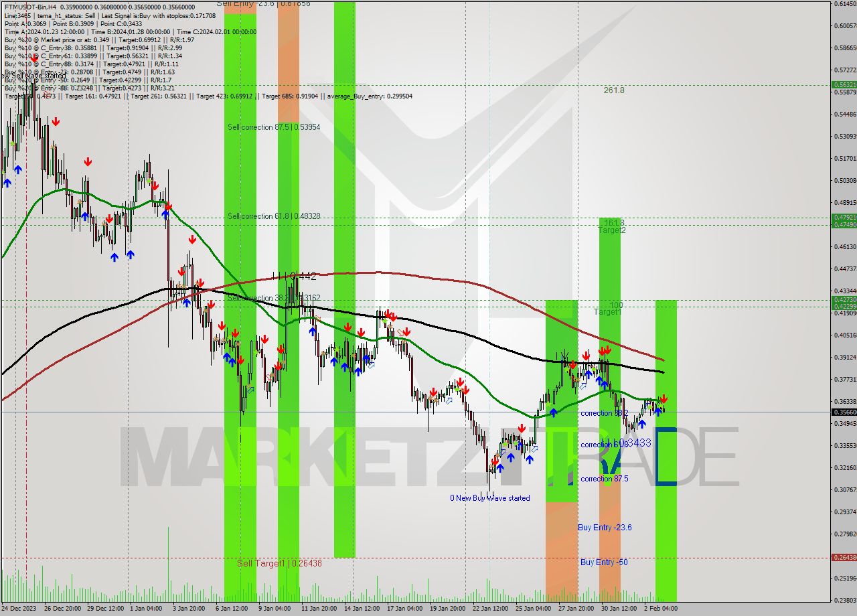This screenshot has width=857, height=616.
Task: Click the blue 'correction 87.5' label
Action: point(605,479)
